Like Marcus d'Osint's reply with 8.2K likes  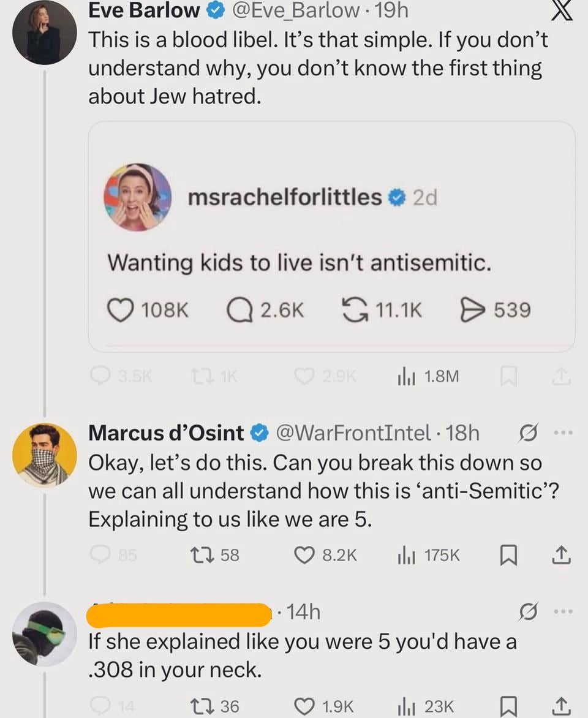coord(304,555)
